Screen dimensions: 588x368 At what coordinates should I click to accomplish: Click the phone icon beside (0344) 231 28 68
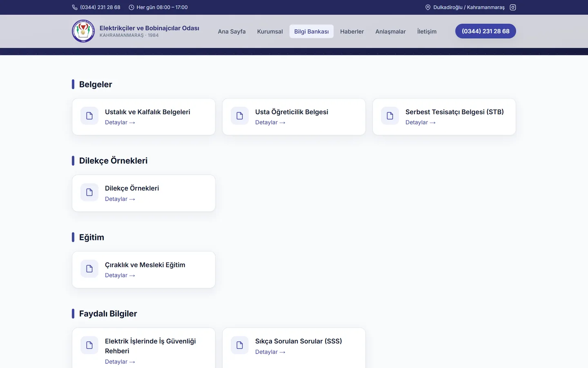[75, 7]
